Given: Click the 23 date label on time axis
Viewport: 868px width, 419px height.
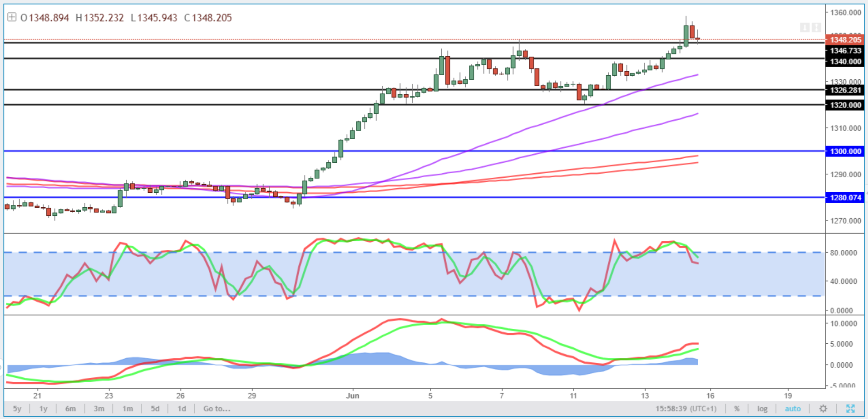Looking at the screenshot, I should click(x=108, y=395).
